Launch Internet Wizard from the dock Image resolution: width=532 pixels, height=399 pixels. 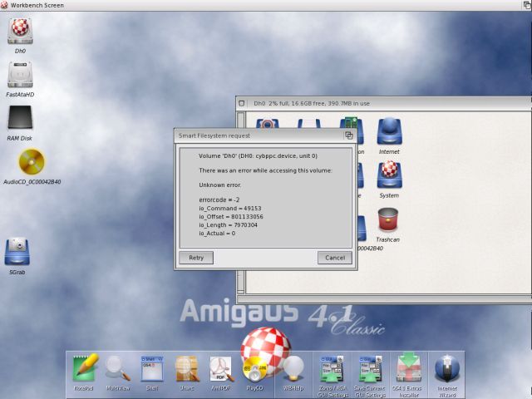pos(447,369)
